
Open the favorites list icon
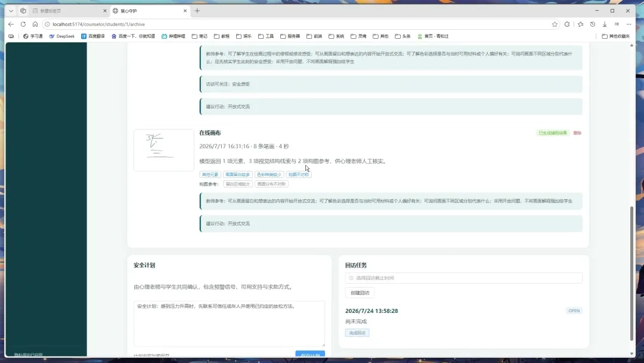point(580,24)
